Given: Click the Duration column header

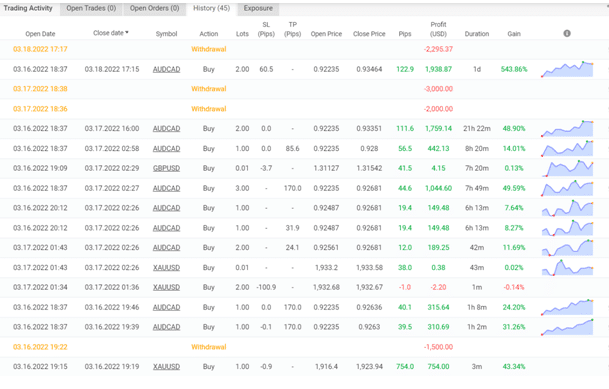Looking at the screenshot, I should coord(477,34).
